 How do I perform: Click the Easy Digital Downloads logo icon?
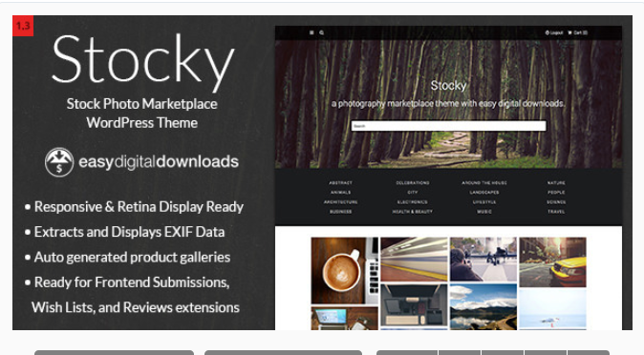tap(59, 162)
